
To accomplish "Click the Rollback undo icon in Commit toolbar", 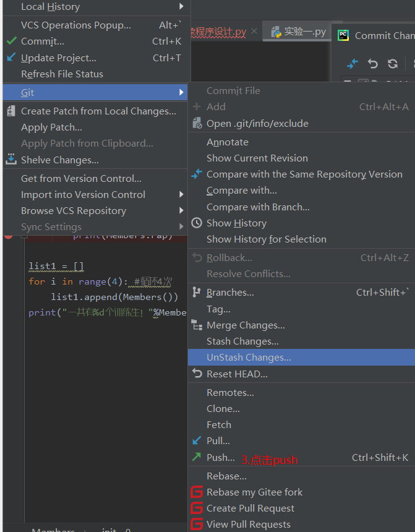I will point(372,64).
